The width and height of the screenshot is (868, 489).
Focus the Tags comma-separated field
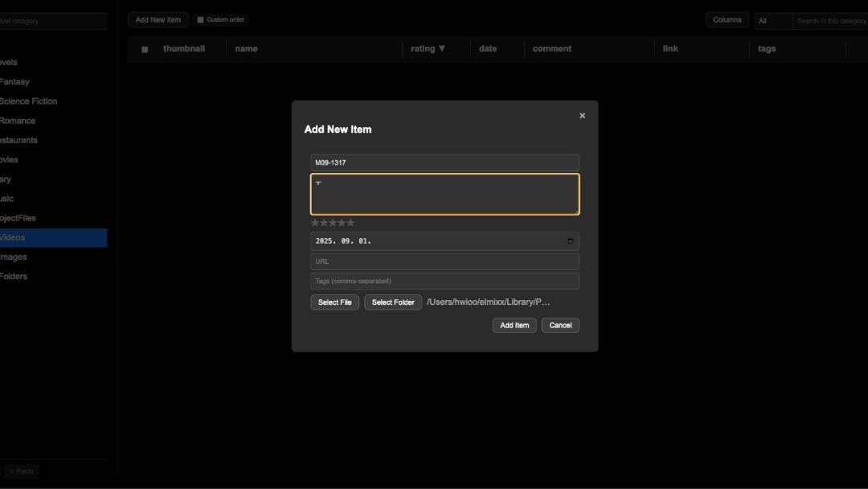(x=444, y=281)
